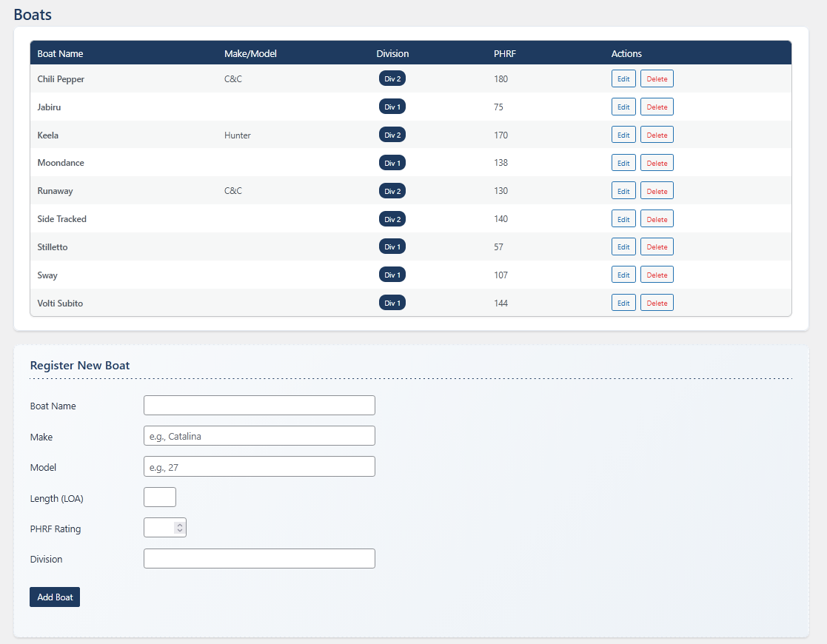Click the PHRF Rating spinner arrows
This screenshot has width=827, height=644.
tap(179, 528)
